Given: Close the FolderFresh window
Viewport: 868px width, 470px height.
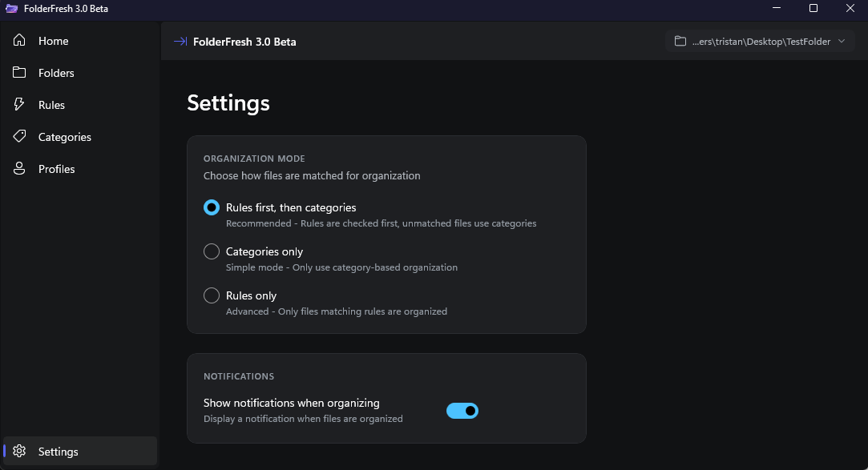Looking at the screenshot, I should (850, 8).
